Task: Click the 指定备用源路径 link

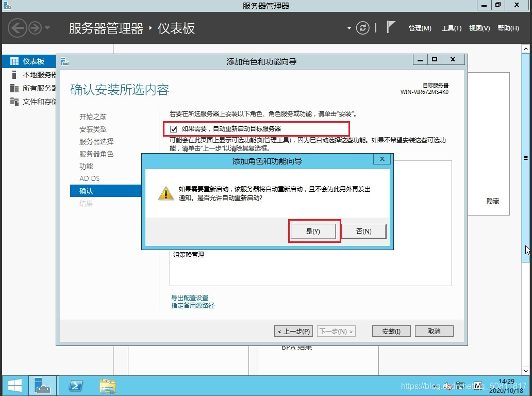Action: coord(193,305)
